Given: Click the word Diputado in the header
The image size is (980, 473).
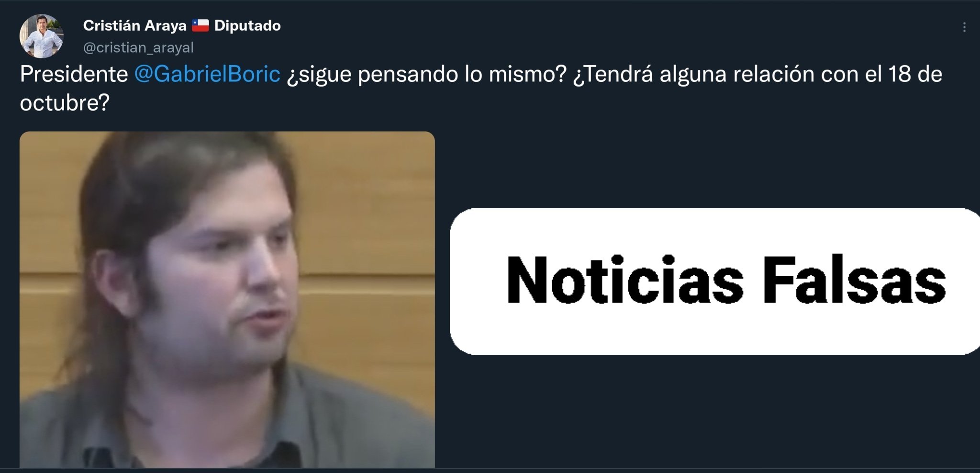Looking at the screenshot, I should pyautogui.click(x=247, y=25).
